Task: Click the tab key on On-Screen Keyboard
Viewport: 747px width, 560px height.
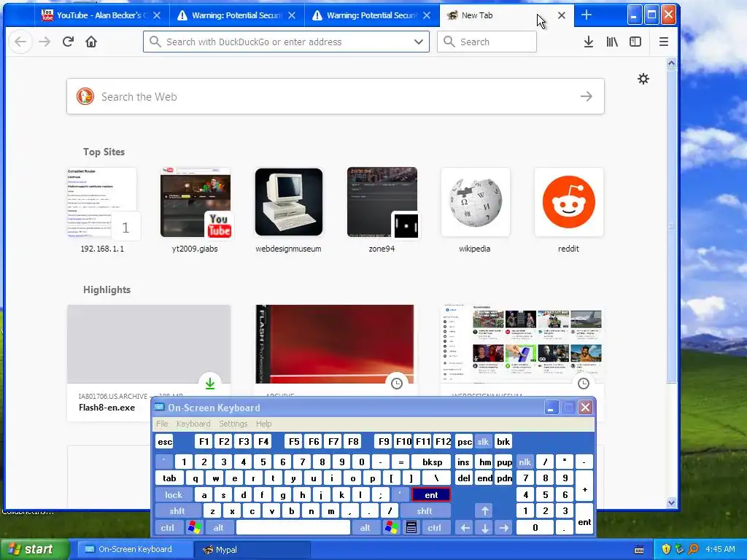Action: pyautogui.click(x=169, y=478)
